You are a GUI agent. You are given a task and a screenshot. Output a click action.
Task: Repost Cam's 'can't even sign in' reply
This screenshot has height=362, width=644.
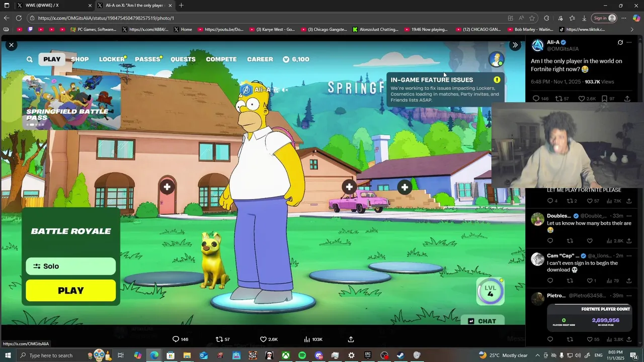(x=570, y=281)
